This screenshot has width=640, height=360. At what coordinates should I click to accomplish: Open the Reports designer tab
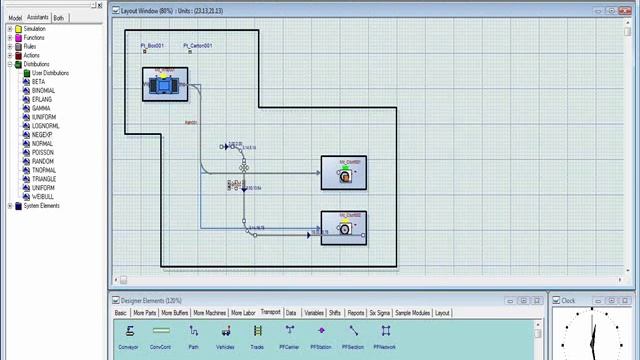pos(356,313)
